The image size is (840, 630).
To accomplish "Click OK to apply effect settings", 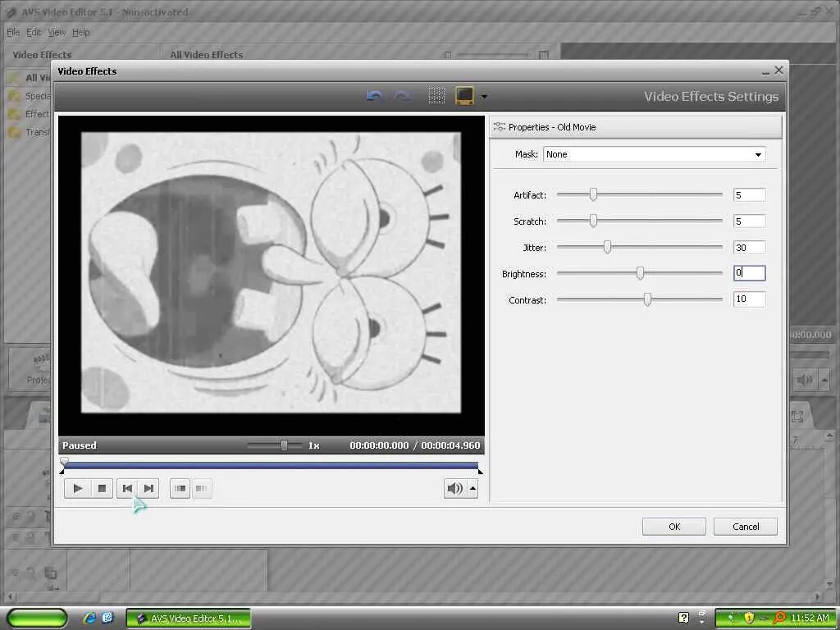I will (x=674, y=527).
